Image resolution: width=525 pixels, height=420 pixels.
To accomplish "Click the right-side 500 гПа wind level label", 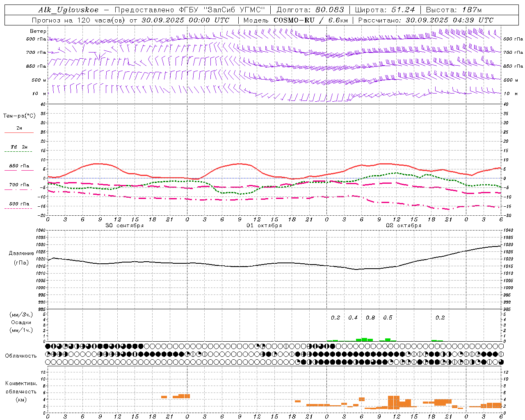I will (513, 39).
